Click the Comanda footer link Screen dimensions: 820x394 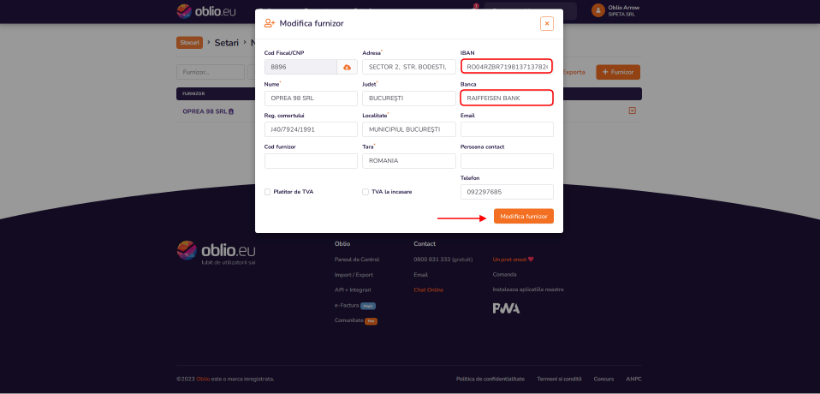(504, 275)
